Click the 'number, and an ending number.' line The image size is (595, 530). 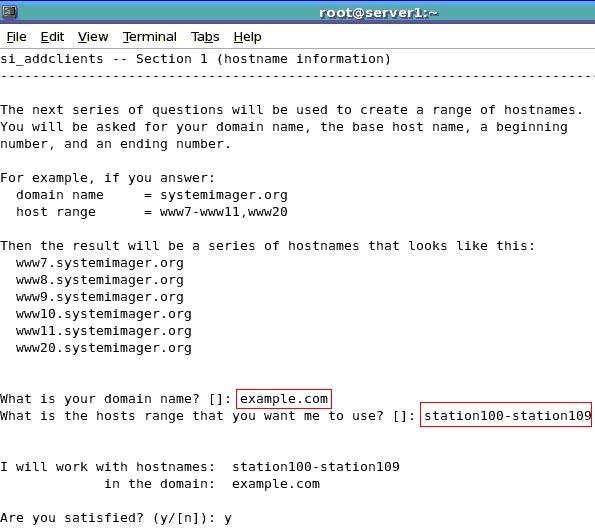click(115, 144)
